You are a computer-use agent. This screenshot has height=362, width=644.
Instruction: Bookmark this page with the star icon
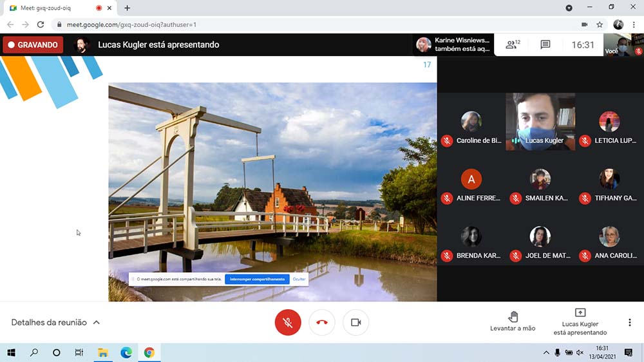coord(600,24)
